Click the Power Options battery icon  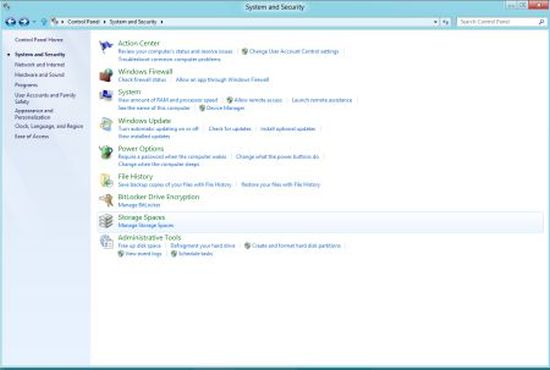pyautogui.click(x=106, y=152)
